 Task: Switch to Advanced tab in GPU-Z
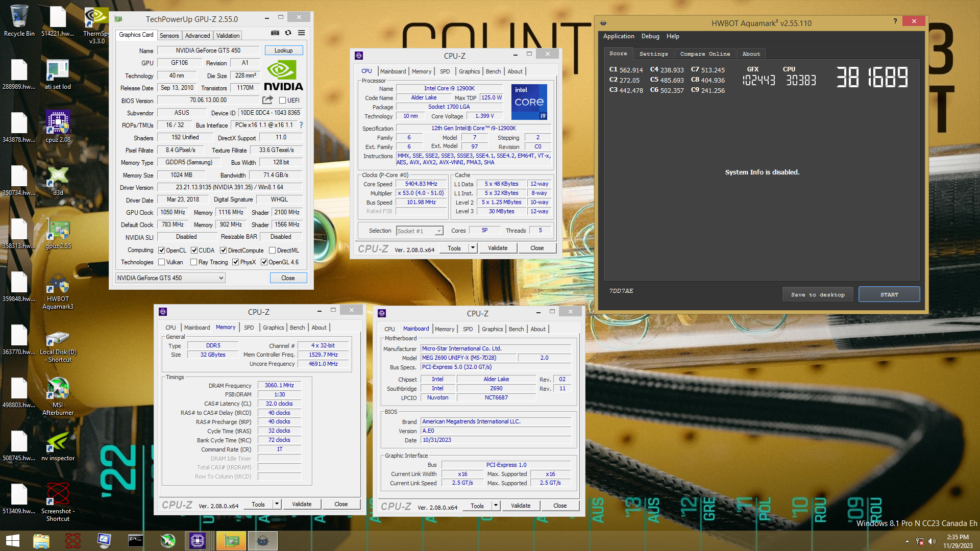click(198, 36)
